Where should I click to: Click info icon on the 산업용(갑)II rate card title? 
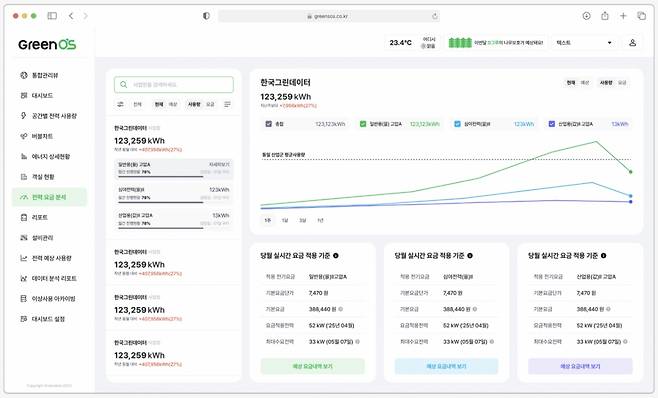pos(603,255)
